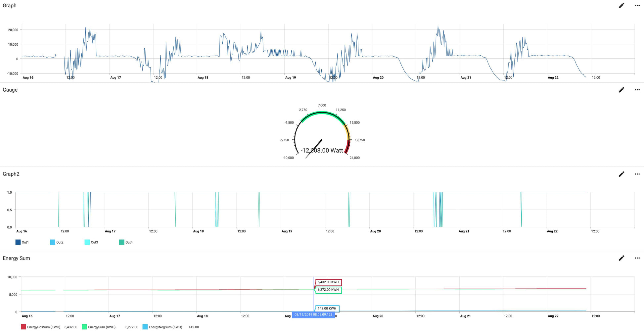Viewport: 644px width, 332px height.
Task: Click the gauge -12,608.00 Watt reading
Action: coord(322,151)
